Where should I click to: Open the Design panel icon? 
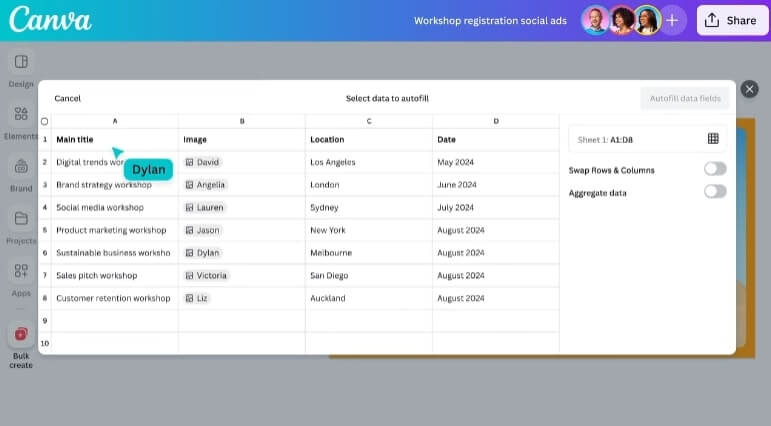[21, 62]
